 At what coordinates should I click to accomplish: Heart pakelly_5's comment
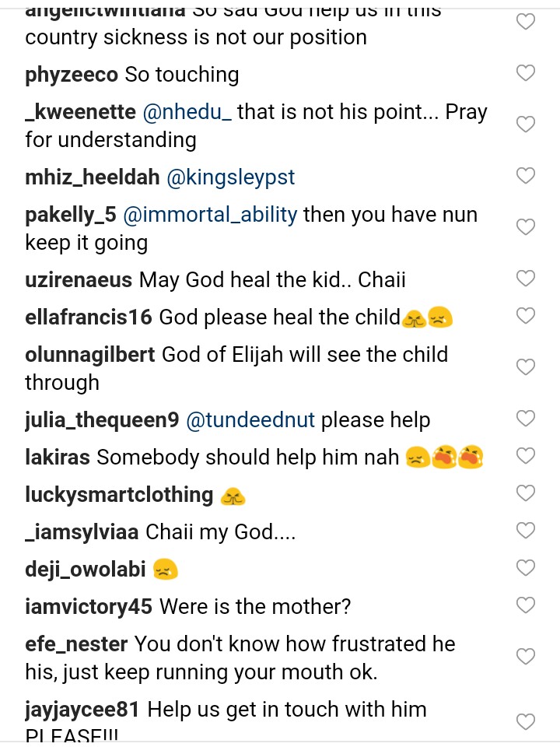[526, 227]
